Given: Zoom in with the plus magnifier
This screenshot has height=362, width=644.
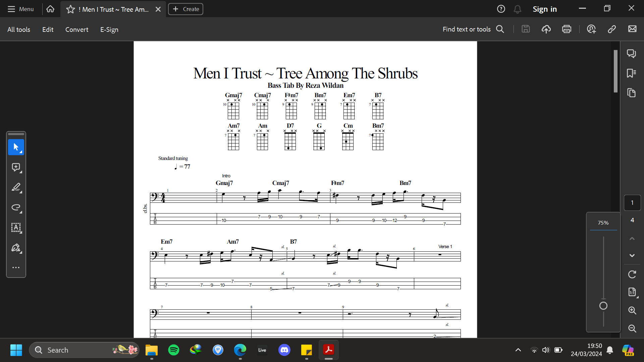Looking at the screenshot, I should point(632,310).
